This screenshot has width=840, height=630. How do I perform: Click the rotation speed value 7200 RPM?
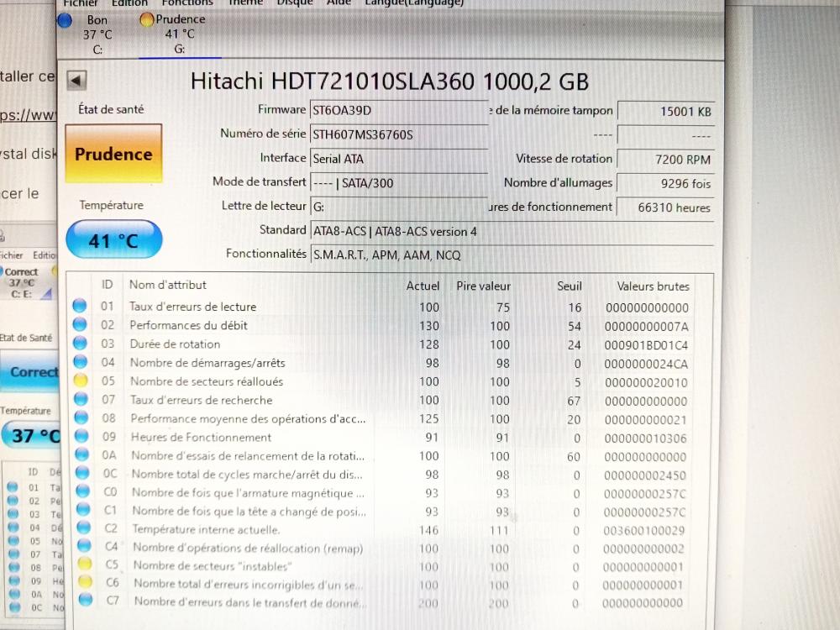pos(666,160)
